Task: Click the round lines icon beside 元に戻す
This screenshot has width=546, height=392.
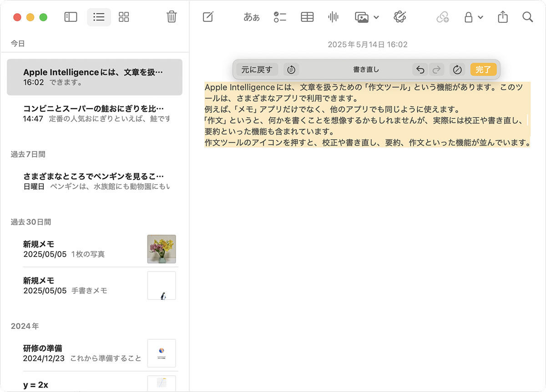Action: click(291, 70)
